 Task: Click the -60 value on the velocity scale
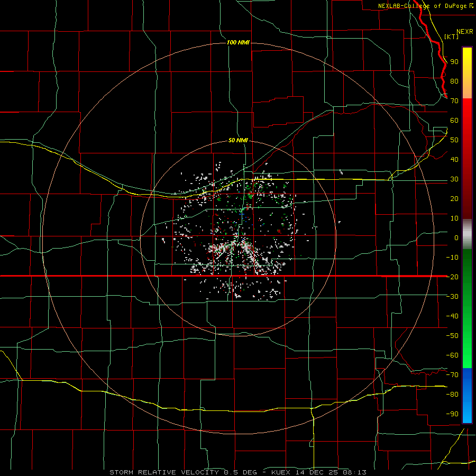tap(452, 355)
